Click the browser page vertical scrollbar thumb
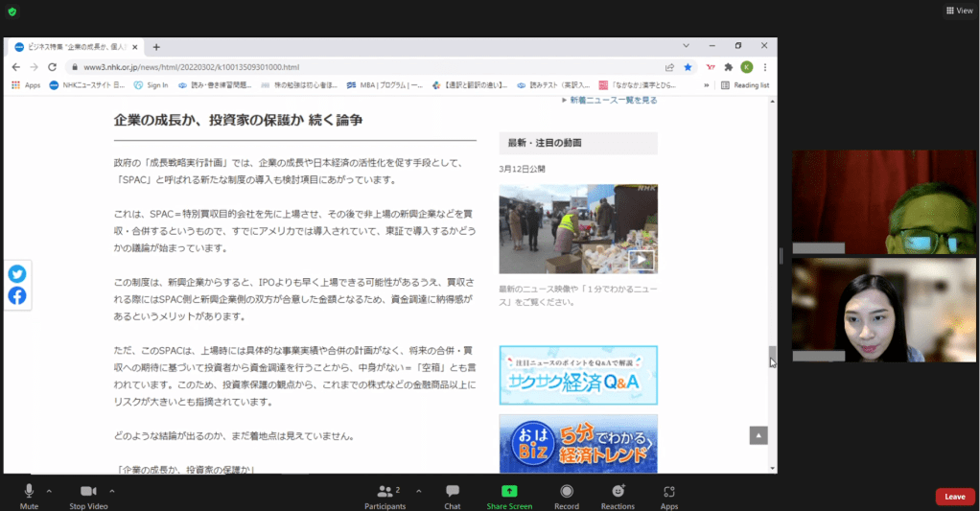Screen dimensions: 980x511 pyautogui.click(x=772, y=356)
